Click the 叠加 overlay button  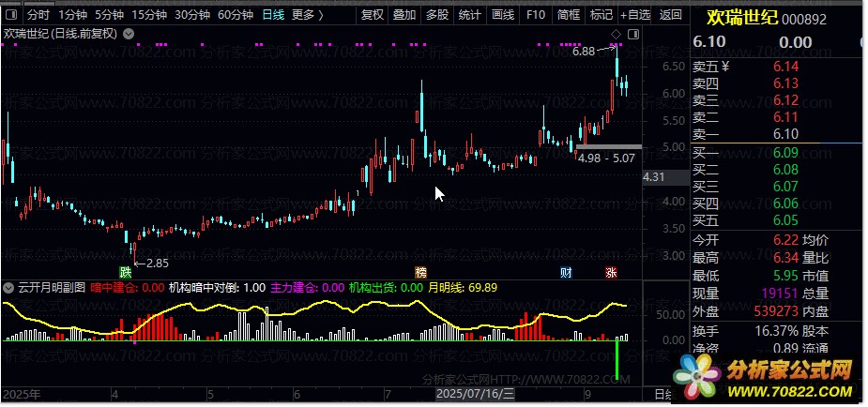click(x=404, y=14)
